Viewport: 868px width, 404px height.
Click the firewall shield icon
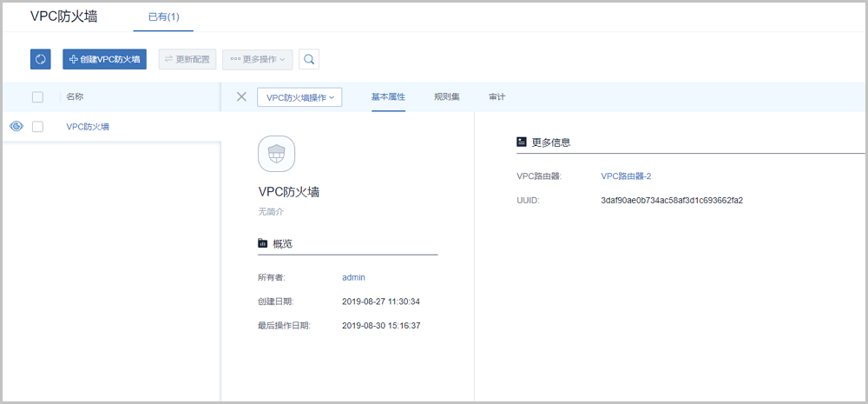point(276,154)
